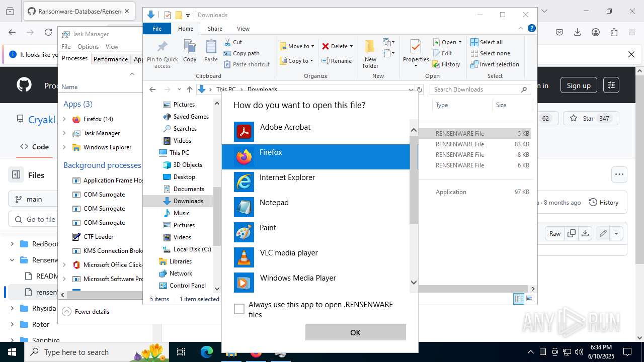Click the Sign up button on GitHub

579,85
